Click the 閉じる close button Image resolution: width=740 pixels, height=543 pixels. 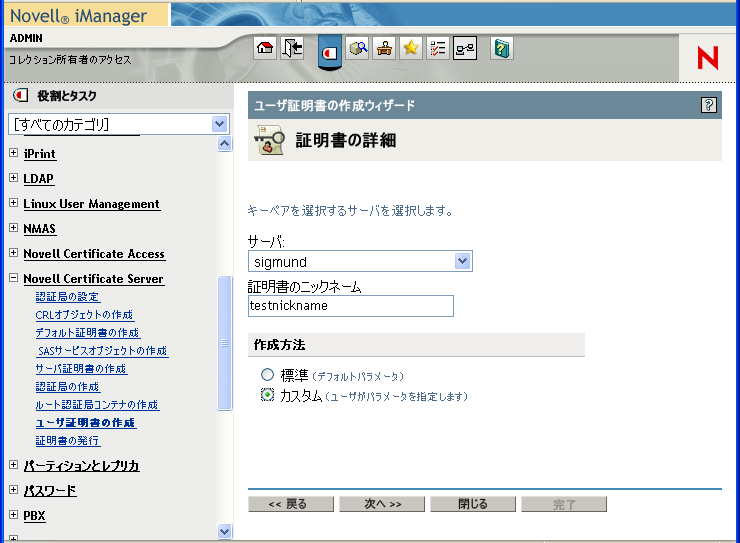point(473,504)
